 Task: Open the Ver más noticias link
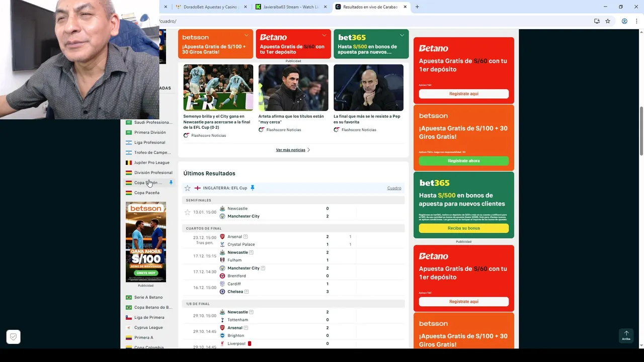[293, 150]
